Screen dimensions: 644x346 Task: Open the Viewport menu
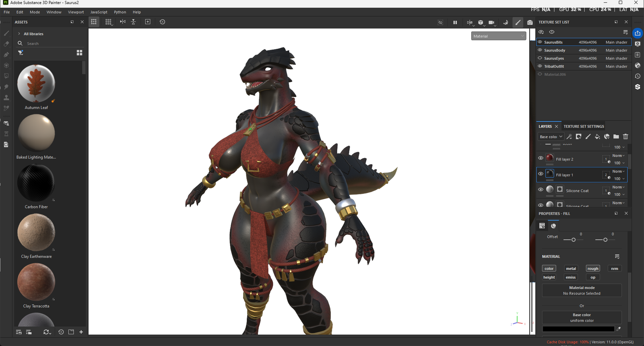[76, 12]
